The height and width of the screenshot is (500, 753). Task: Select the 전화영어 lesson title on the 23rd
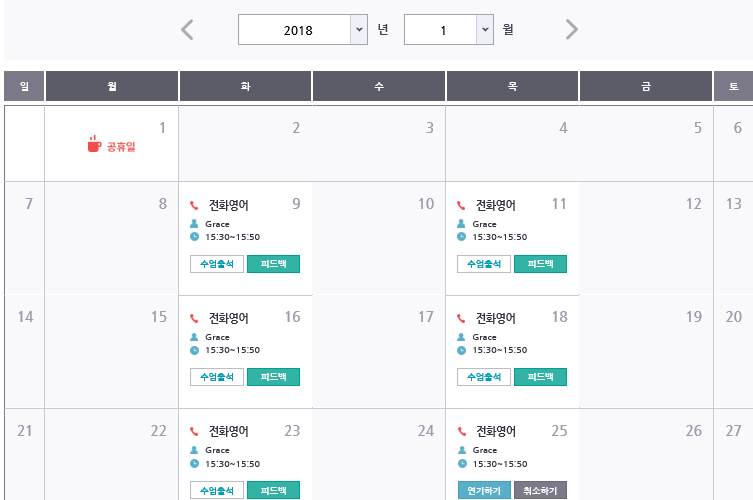click(228, 431)
